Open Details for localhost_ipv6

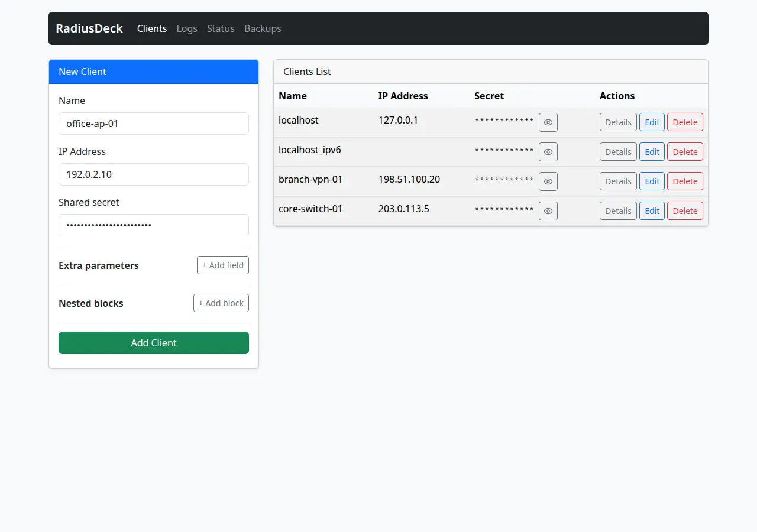pos(618,152)
